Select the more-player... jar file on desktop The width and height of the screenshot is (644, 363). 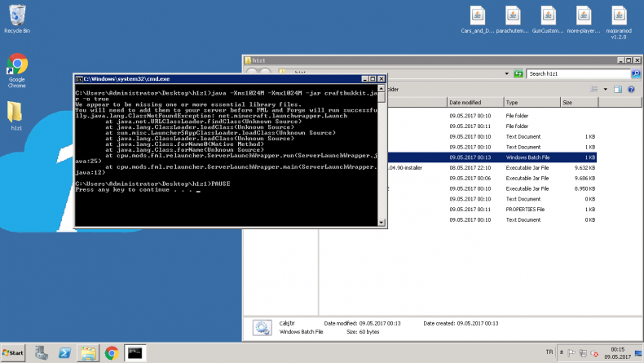(x=583, y=20)
